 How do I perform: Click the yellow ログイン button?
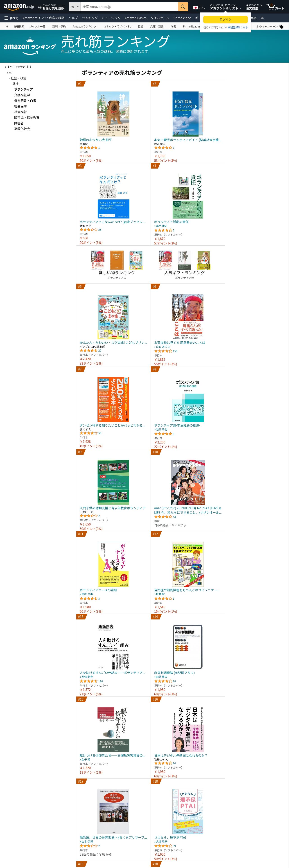click(x=225, y=19)
